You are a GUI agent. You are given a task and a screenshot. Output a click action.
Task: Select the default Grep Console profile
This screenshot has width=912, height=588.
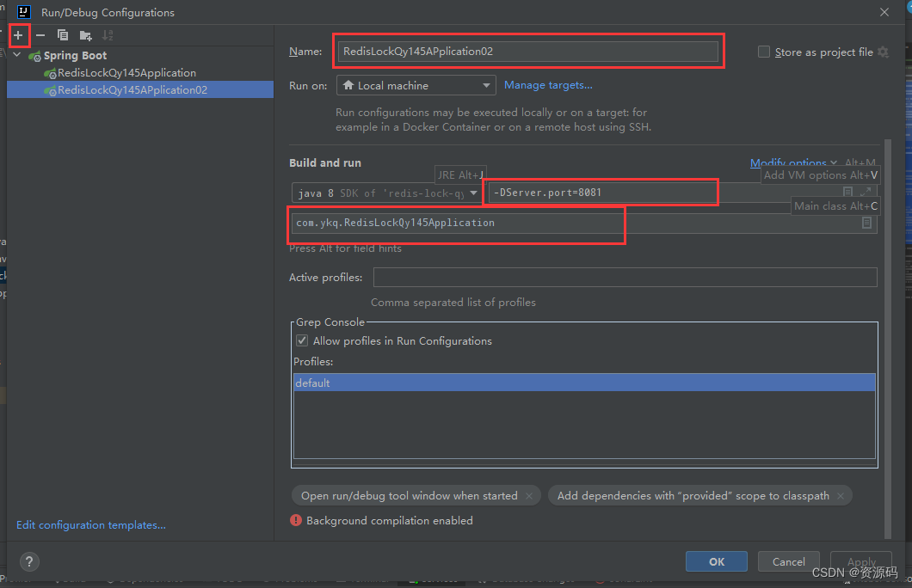584,383
